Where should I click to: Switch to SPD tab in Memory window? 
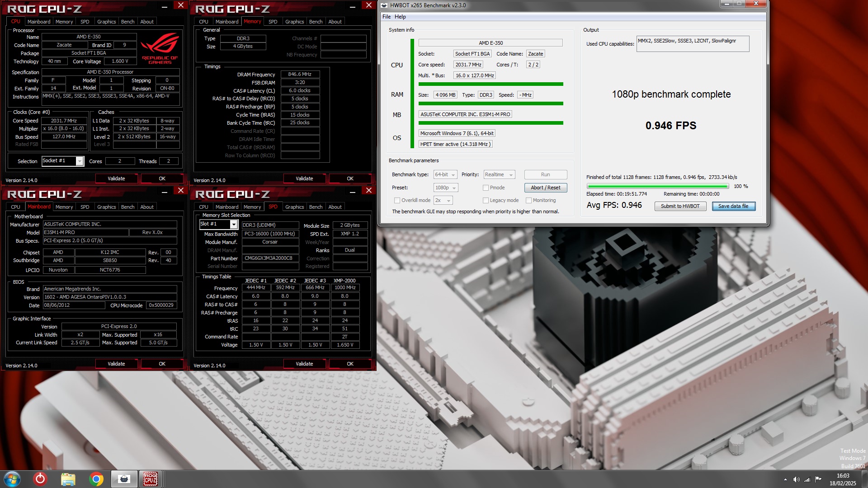pyautogui.click(x=273, y=22)
